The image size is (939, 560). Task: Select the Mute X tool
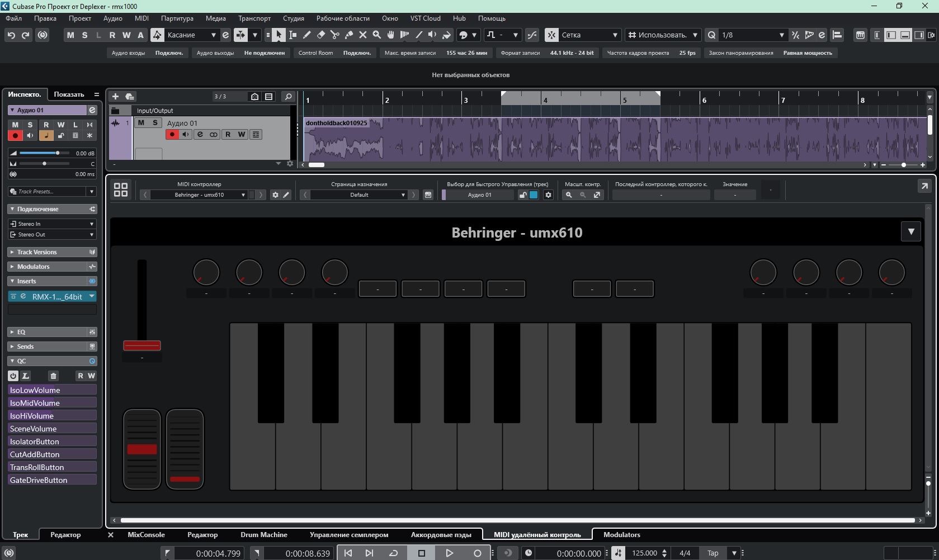(362, 35)
